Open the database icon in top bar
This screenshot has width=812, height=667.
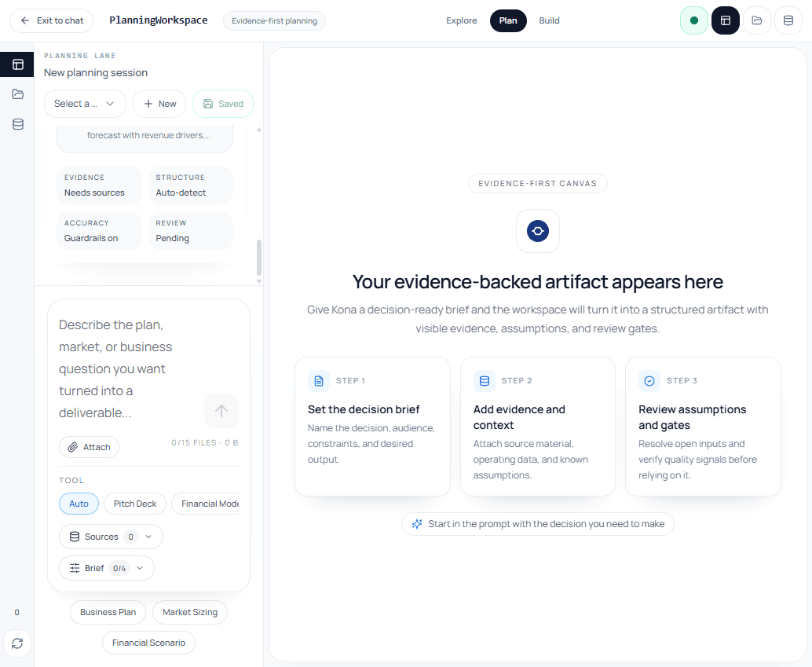[x=788, y=20]
